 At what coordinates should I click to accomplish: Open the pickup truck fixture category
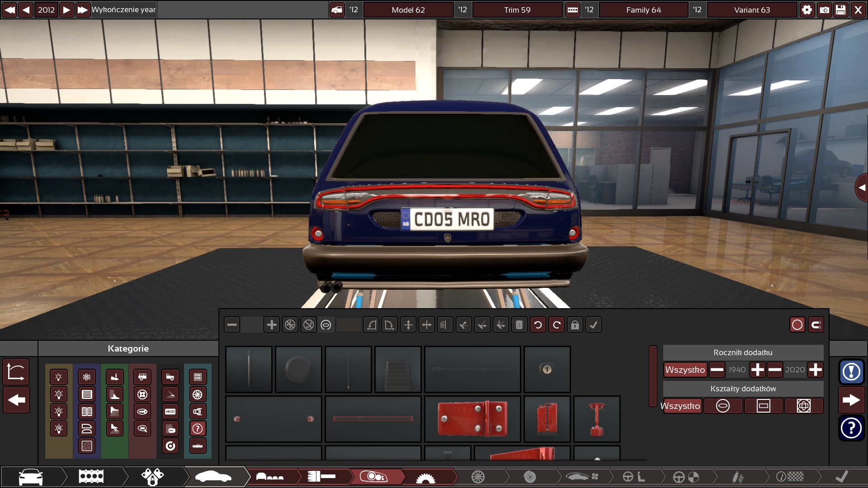(x=170, y=377)
